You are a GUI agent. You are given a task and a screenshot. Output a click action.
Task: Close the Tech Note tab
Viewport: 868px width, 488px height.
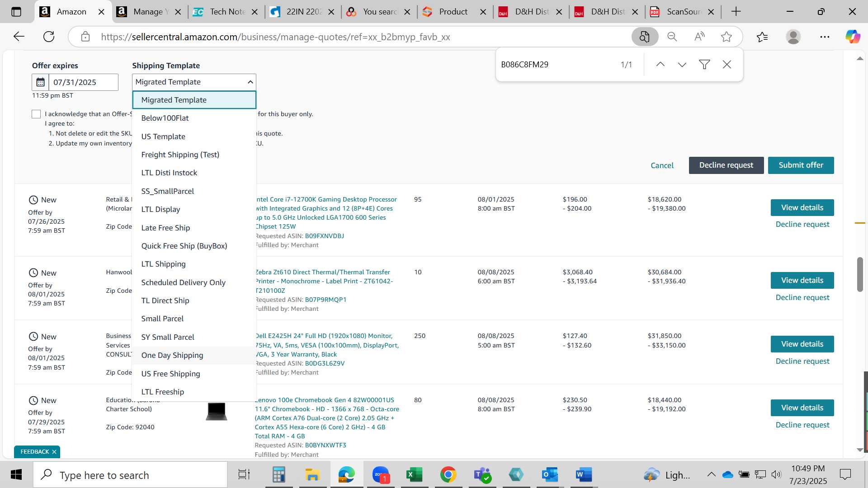click(255, 12)
